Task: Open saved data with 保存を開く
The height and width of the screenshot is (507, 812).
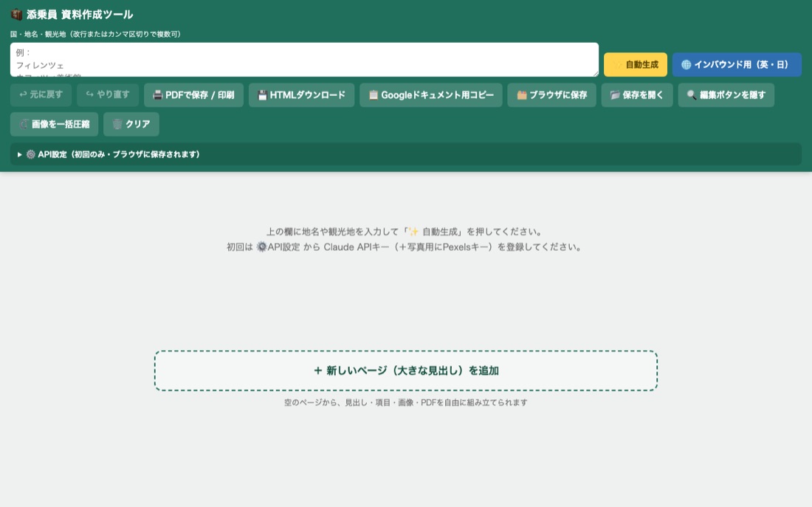Action: [x=637, y=94]
